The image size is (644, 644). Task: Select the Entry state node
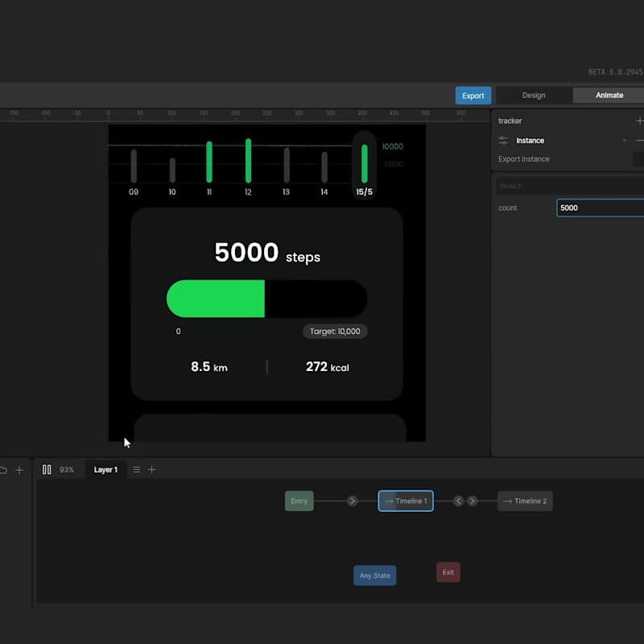299,501
